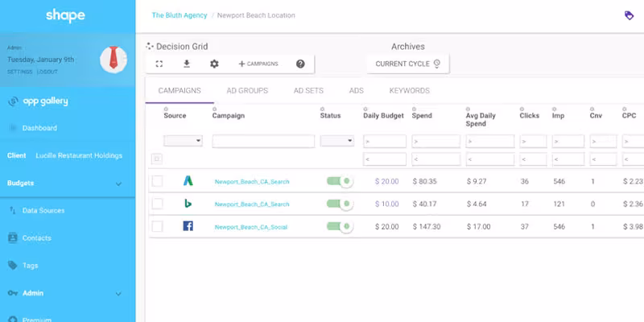Click the LOGOUT link
This screenshot has width=644, height=322.
tap(47, 72)
